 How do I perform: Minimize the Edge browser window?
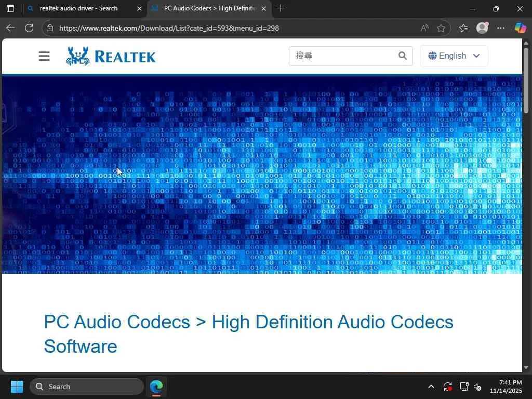472,9
